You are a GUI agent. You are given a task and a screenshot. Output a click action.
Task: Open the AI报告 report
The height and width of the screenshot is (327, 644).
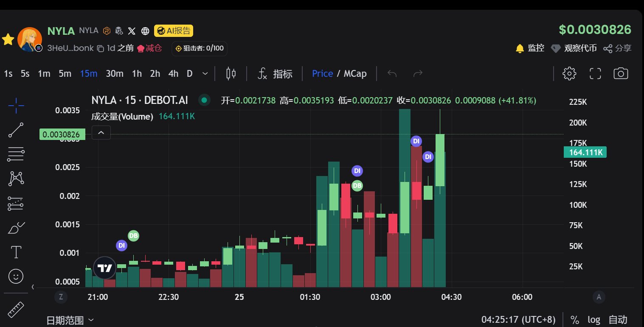(174, 31)
